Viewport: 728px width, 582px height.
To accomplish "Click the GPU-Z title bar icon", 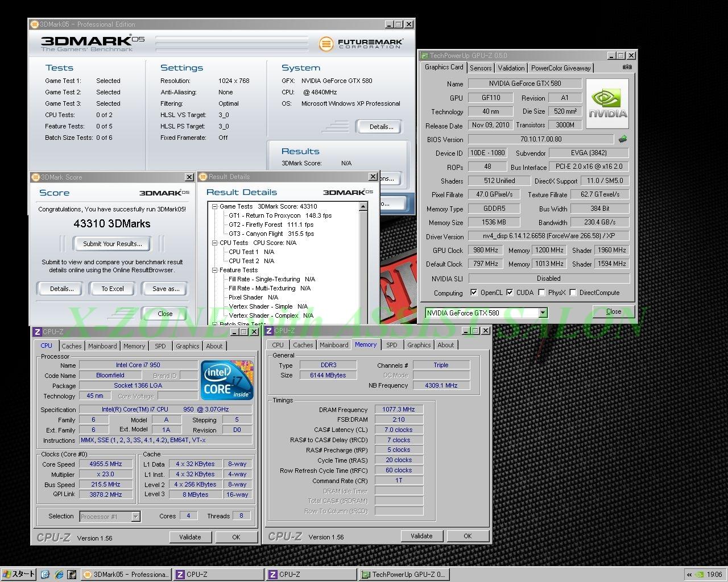I will click(x=424, y=56).
